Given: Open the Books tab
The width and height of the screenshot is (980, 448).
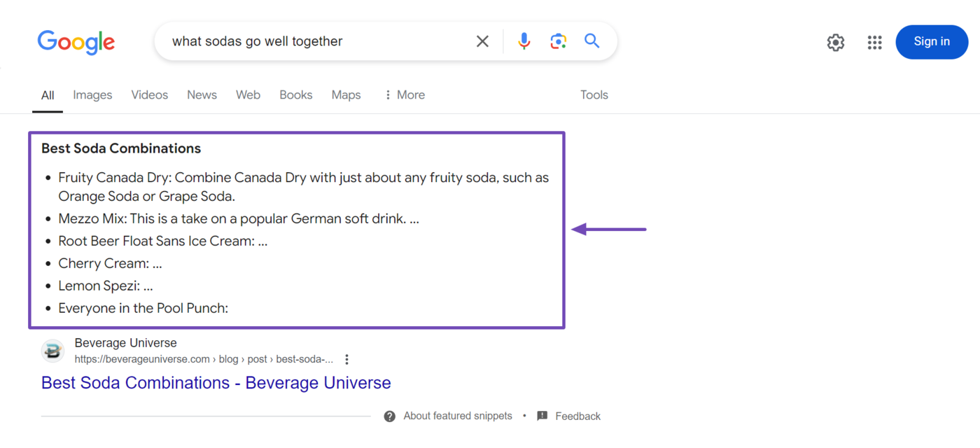Looking at the screenshot, I should [295, 94].
